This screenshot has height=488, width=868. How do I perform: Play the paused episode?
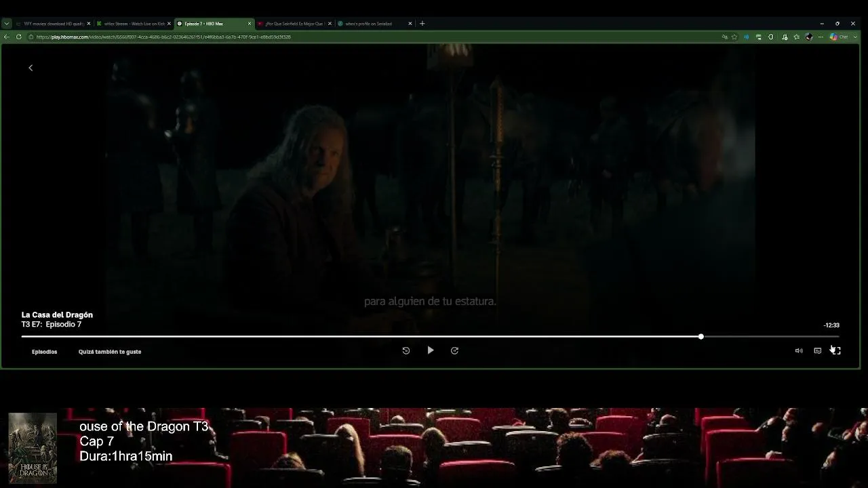[x=431, y=350]
